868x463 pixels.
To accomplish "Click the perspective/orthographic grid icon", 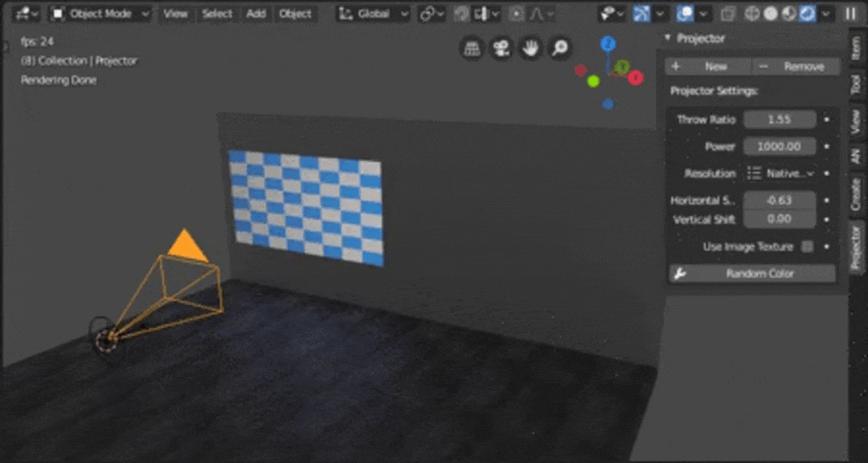I will [471, 48].
